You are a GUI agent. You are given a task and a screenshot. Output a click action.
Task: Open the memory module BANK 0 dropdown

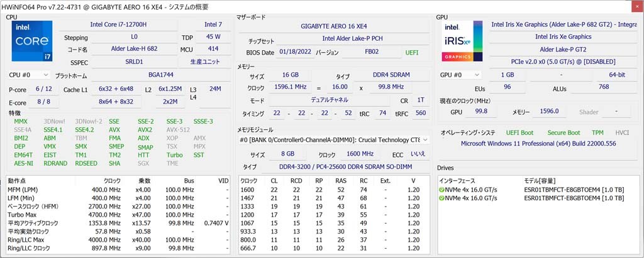tap(334, 139)
